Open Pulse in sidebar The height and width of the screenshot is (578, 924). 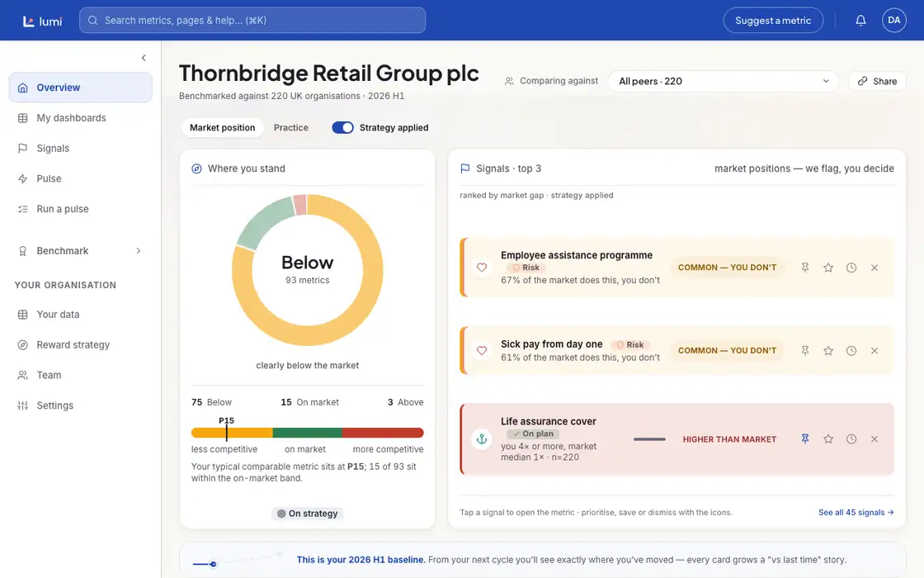coord(80,178)
